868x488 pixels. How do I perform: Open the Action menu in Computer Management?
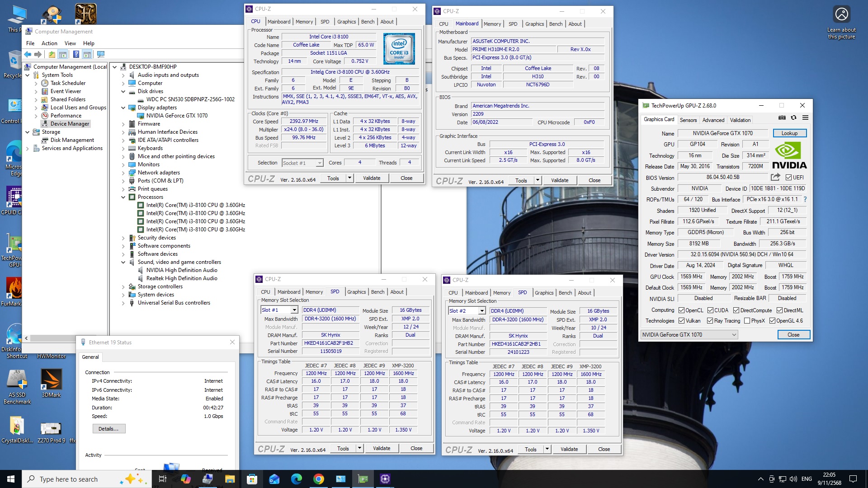point(49,43)
